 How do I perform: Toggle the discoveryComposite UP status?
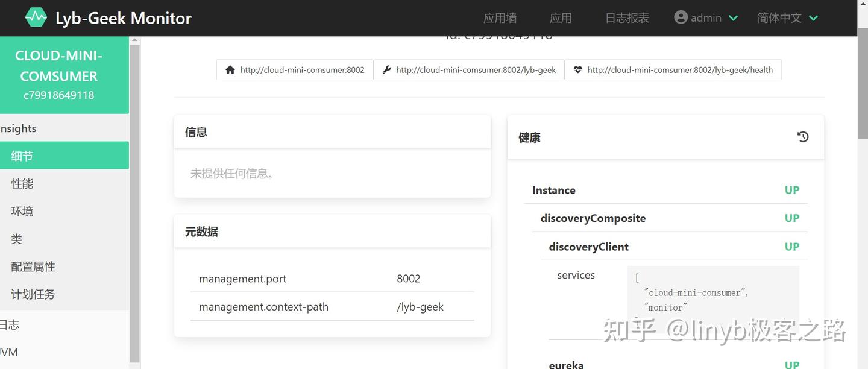click(x=791, y=218)
